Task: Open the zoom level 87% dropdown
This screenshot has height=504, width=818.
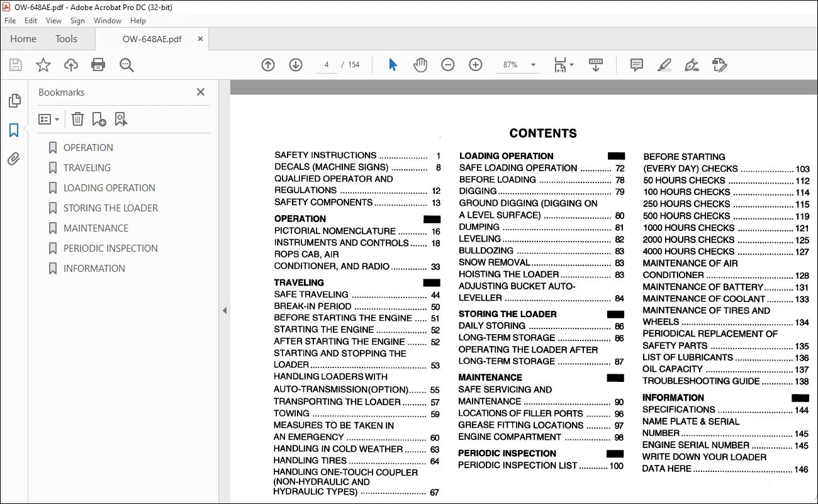Action: tap(519, 65)
